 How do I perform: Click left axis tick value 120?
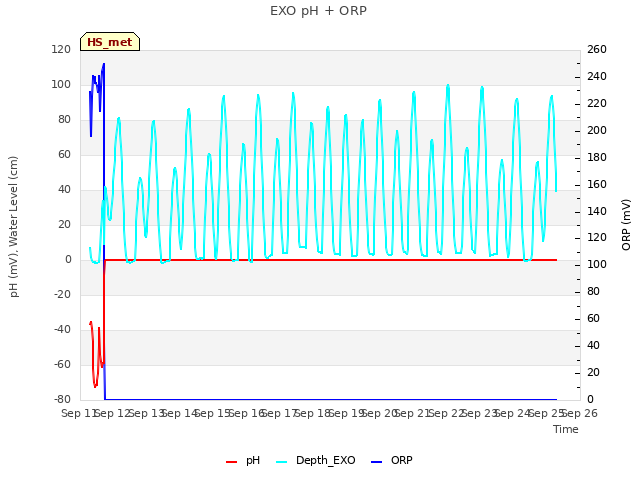61,49
